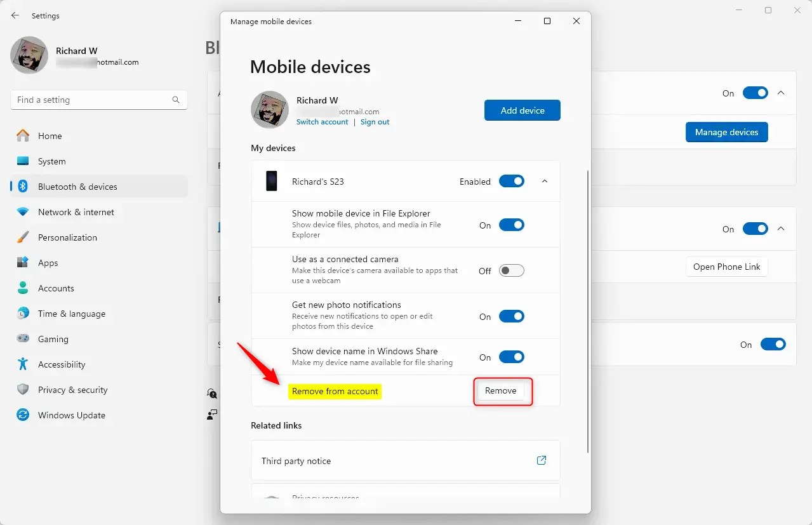Screen dimensions: 812x525
Task: Click the Sign out link
Action: (x=375, y=122)
